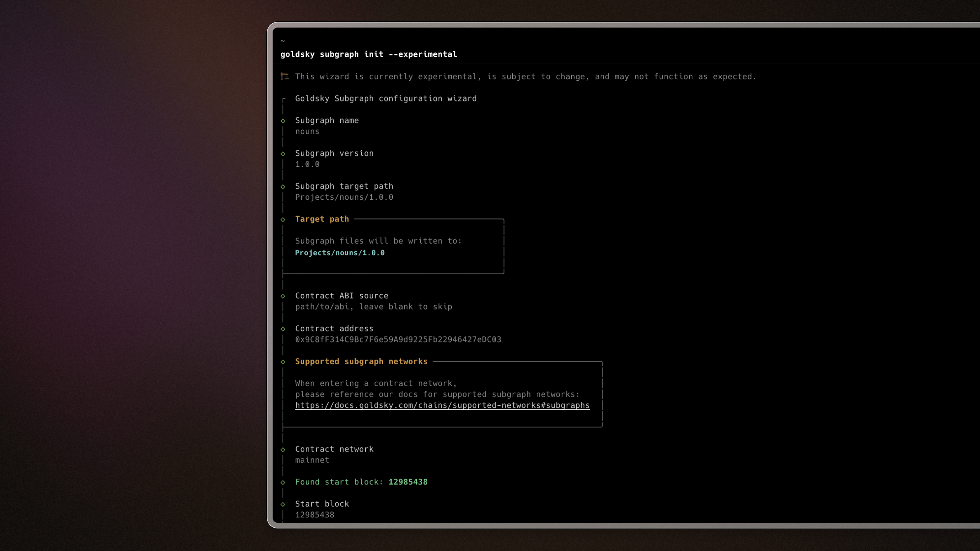Click the diamond marker beside Subgraph target path
This screenshot has height=551, width=980.
(x=283, y=187)
